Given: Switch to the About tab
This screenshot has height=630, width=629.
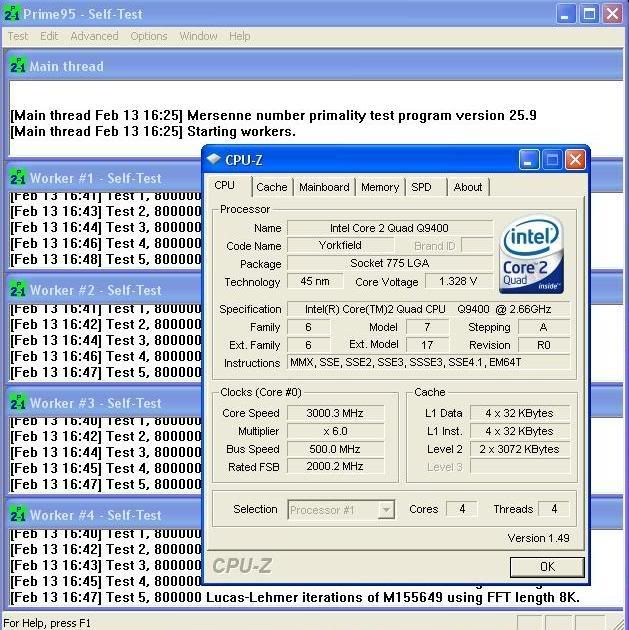Looking at the screenshot, I should click(x=468, y=187).
